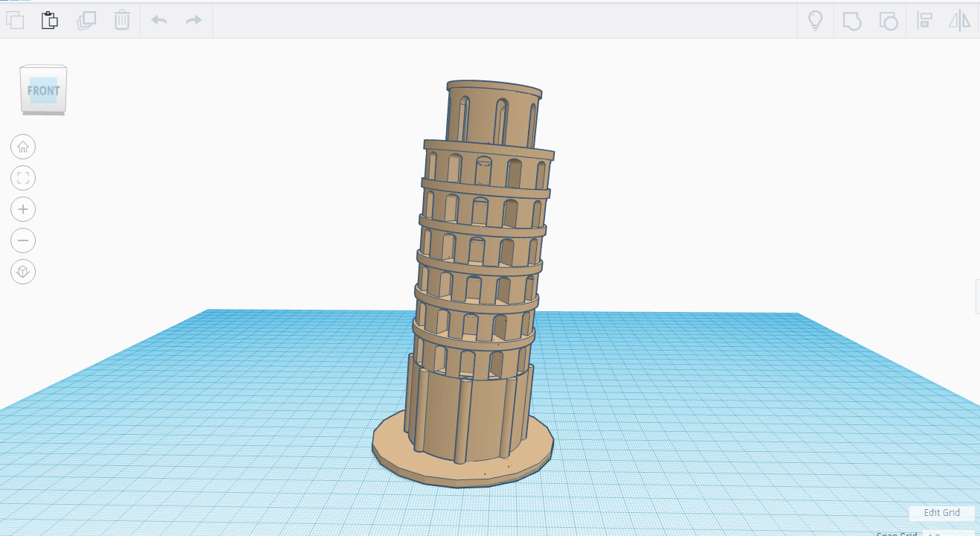Redo the last action

click(x=193, y=20)
